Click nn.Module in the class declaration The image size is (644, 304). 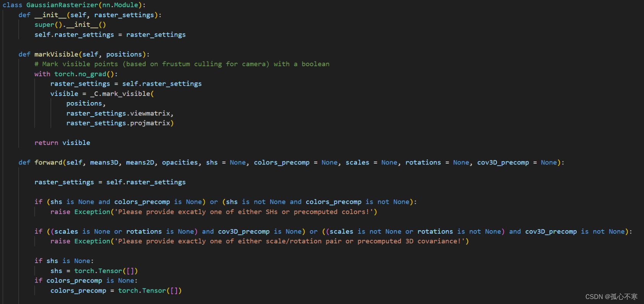(120, 5)
